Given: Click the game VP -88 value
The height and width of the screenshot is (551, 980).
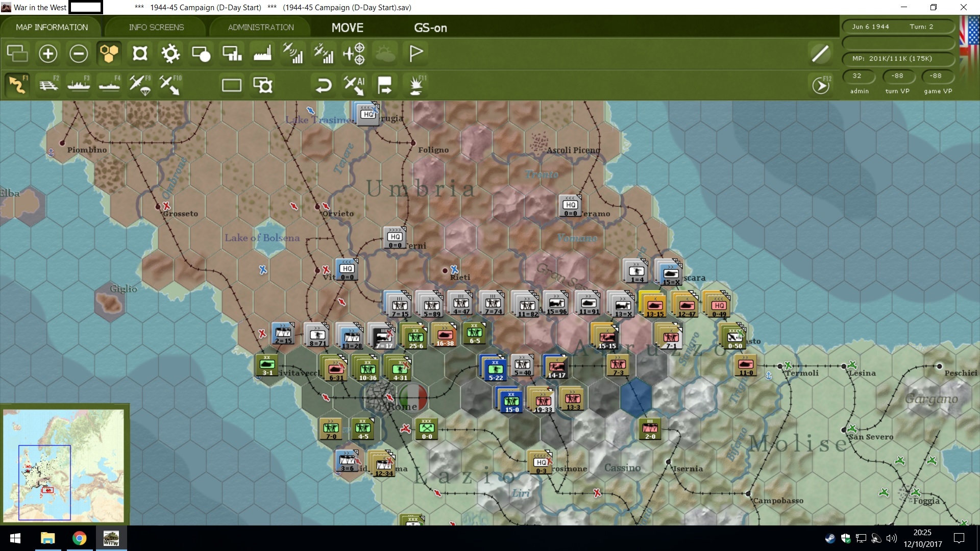Looking at the screenshot, I should [937, 76].
